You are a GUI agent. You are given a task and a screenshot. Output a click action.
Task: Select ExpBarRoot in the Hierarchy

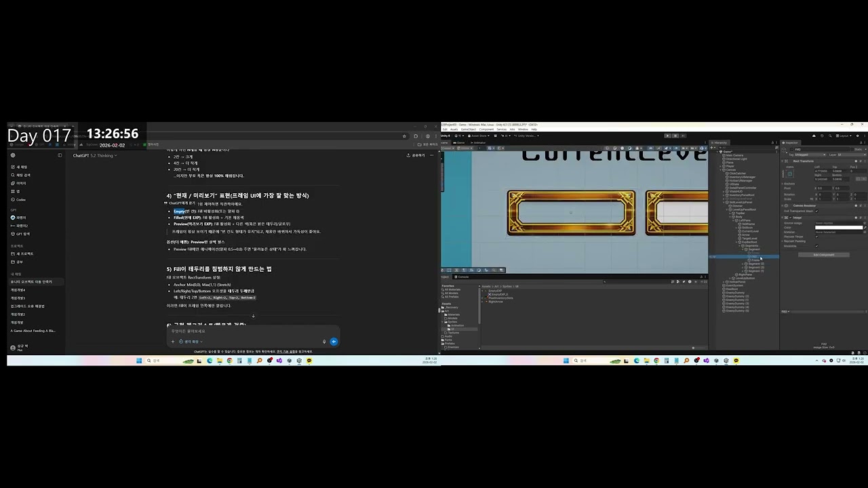[748, 242]
